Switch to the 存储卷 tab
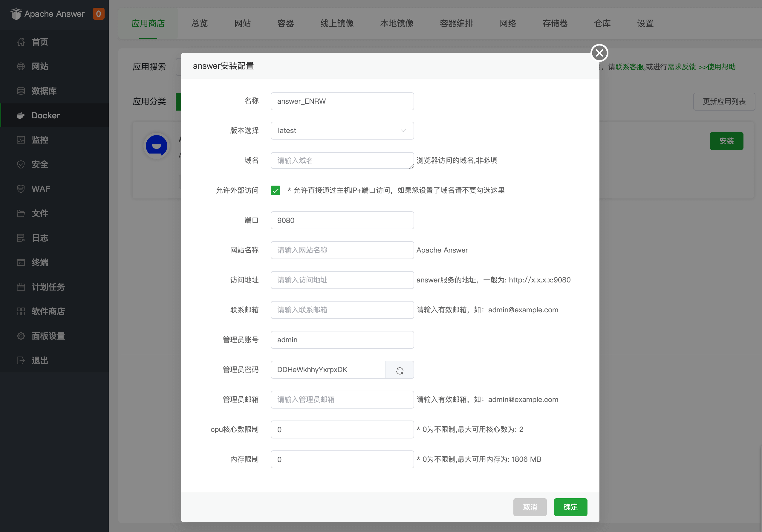 click(x=555, y=24)
